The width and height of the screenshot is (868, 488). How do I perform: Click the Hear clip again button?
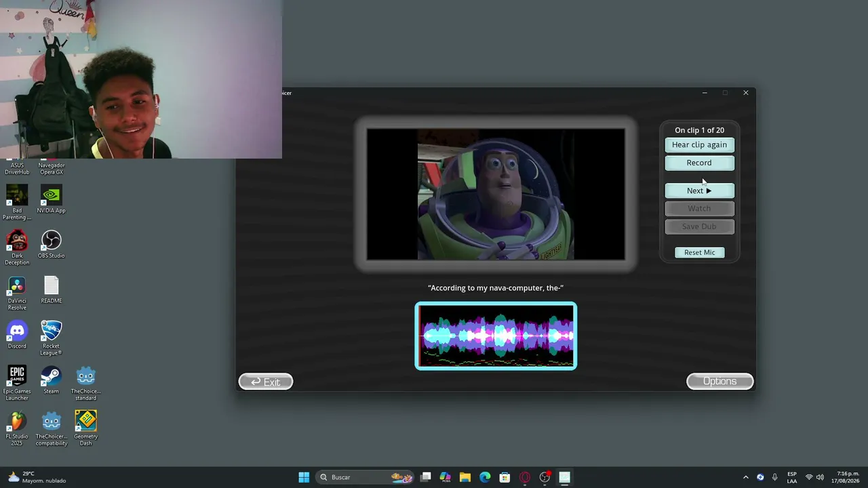699,144
